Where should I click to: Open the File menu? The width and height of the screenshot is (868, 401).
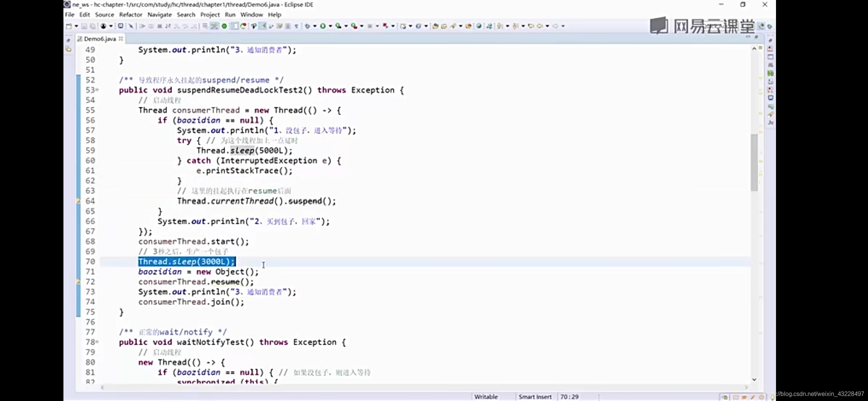coord(69,14)
